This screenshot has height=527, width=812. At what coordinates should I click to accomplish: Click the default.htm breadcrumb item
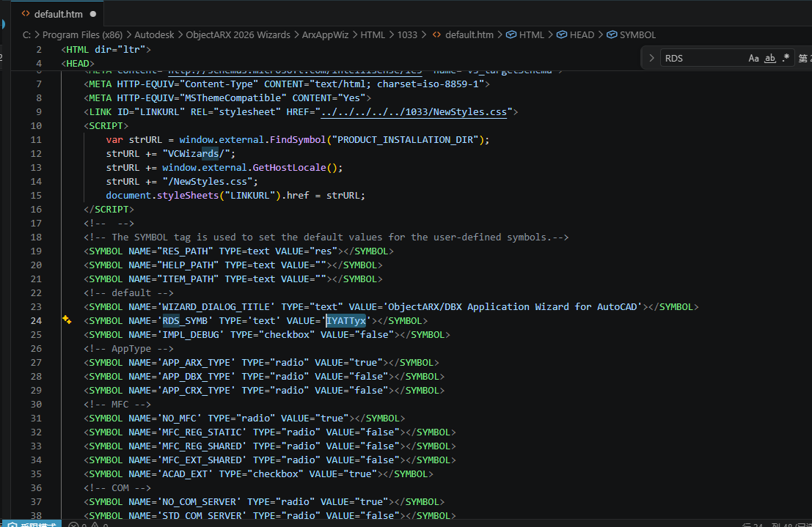coord(469,34)
